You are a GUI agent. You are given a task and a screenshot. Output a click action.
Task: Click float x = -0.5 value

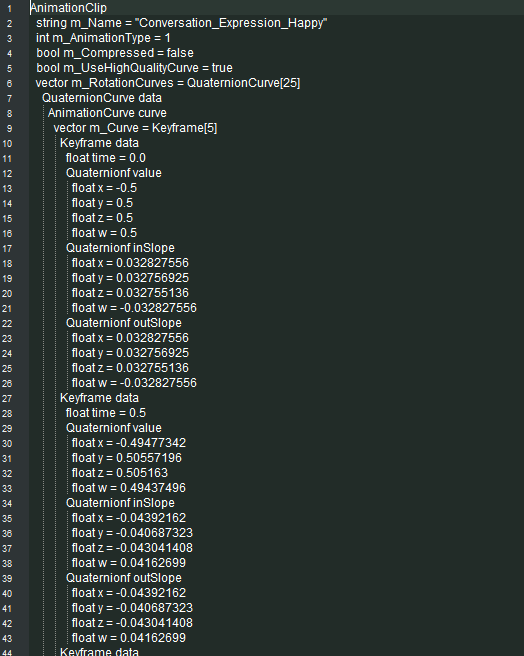click(x=104, y=188)
